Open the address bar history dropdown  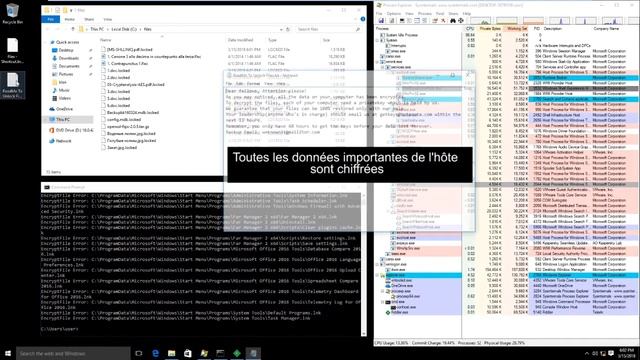[x=281, y=29]
